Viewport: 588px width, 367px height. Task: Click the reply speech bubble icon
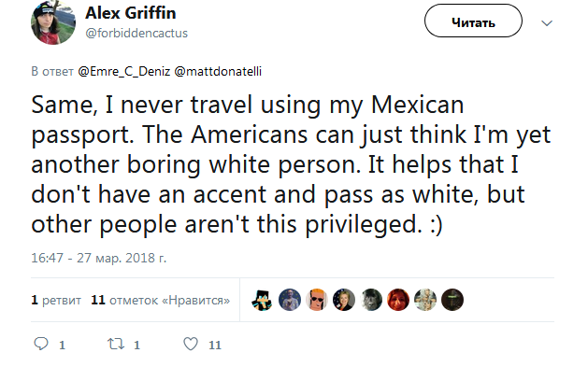(41, 344)
